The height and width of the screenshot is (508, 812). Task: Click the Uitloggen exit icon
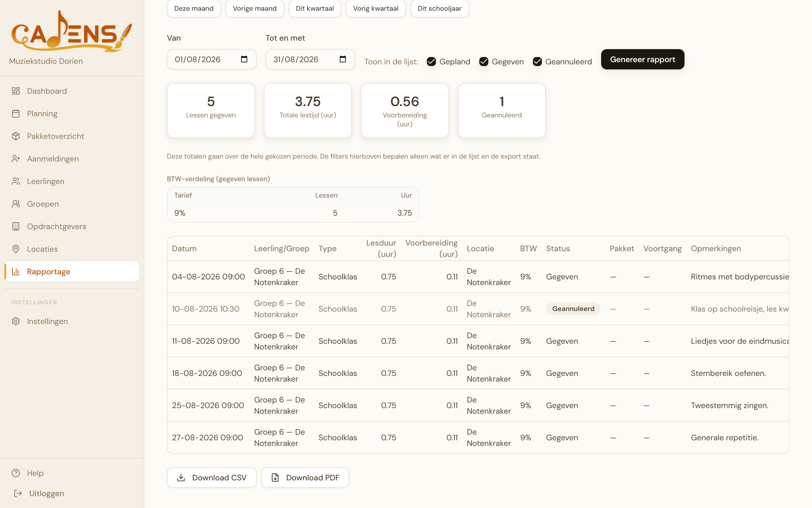tap(18, 493)
